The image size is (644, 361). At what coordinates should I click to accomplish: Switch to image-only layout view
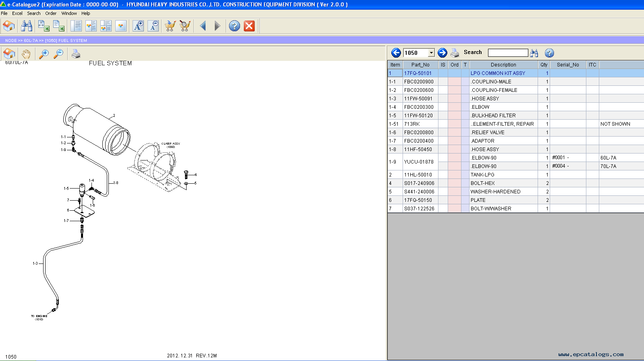tap(120, 26)
